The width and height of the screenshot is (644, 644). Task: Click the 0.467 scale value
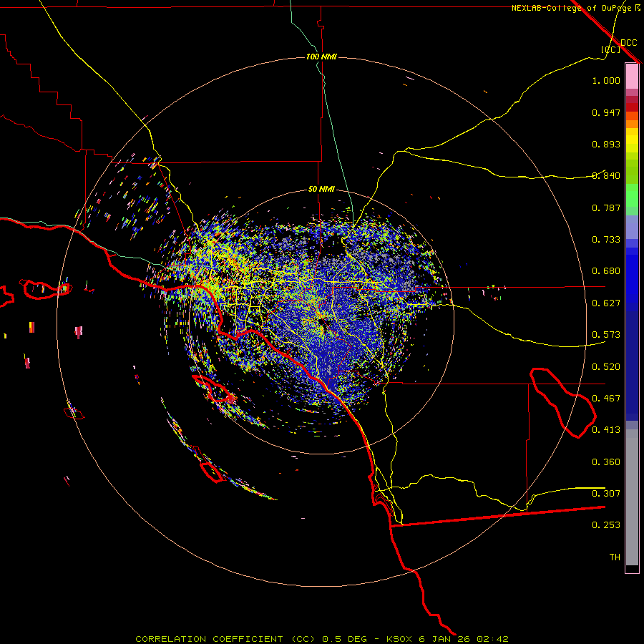point(606,399)
